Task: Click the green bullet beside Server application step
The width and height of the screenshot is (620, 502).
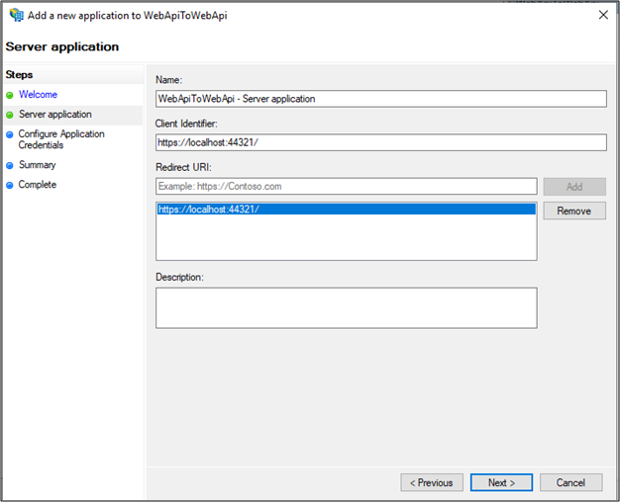Action: [10, 115]
